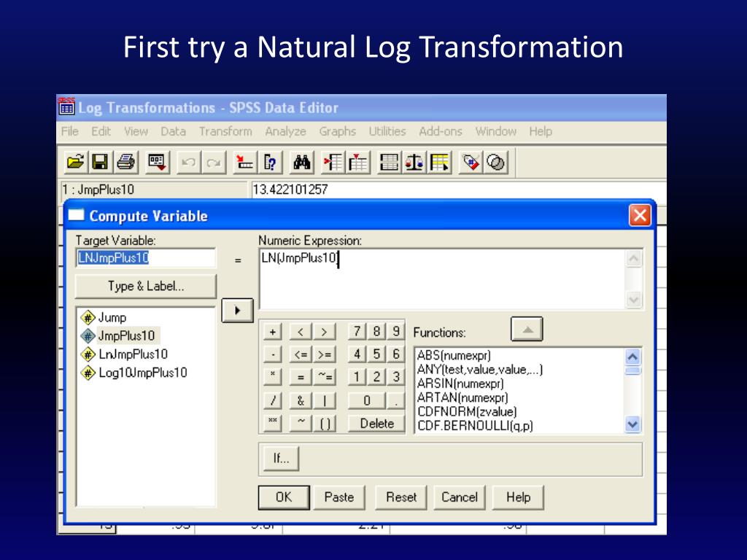
Task: Click the Reset button
Action: (x=401, y=497)
